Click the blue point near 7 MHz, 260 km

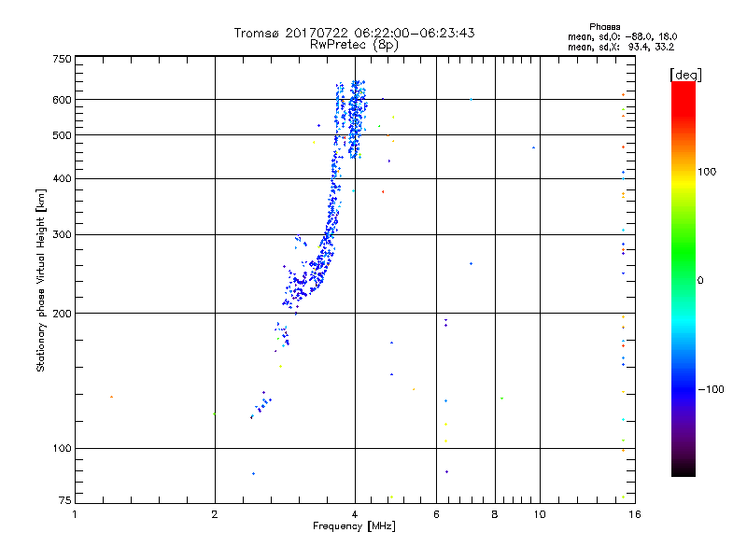point(472,264)
